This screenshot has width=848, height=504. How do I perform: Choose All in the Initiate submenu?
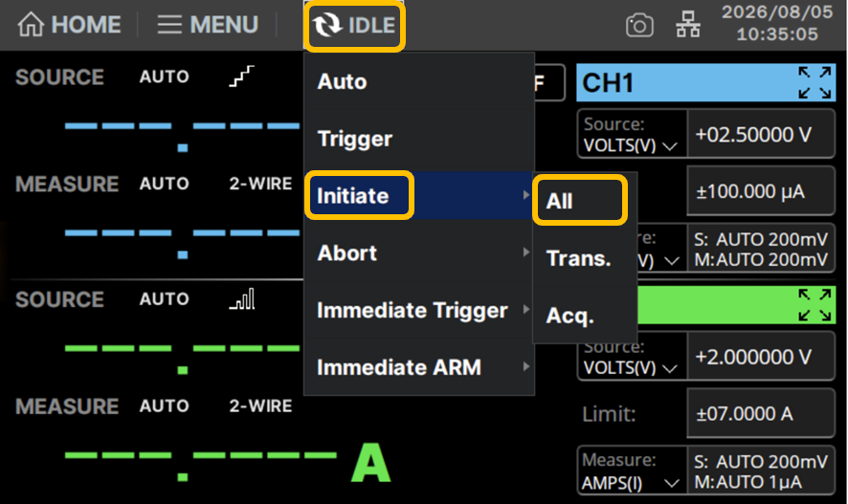tap(580, 201)
